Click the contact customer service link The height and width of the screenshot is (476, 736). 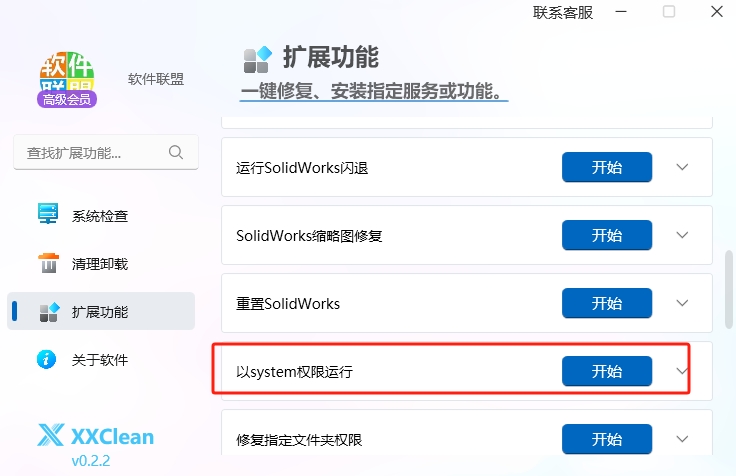click(563, 12)
